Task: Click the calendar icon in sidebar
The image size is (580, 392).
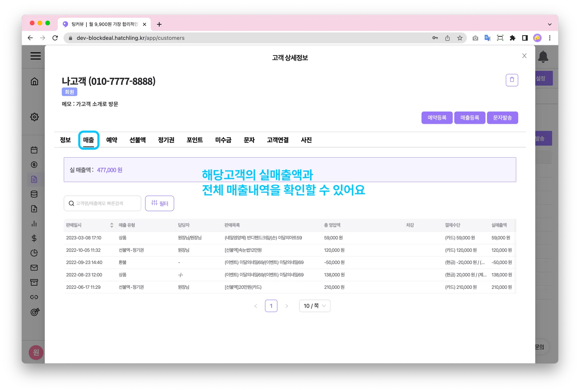Action: pos(34,150)
